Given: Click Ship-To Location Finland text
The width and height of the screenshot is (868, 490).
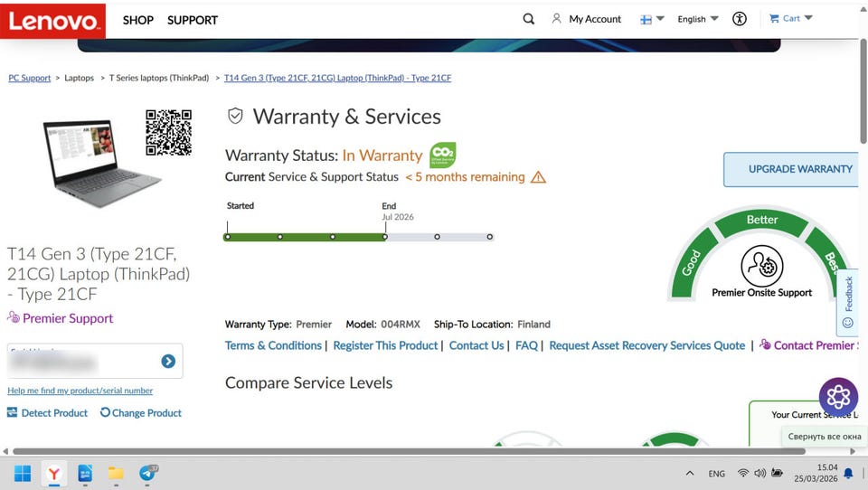Looking at the screenshot, I should (x=492, y=325).
